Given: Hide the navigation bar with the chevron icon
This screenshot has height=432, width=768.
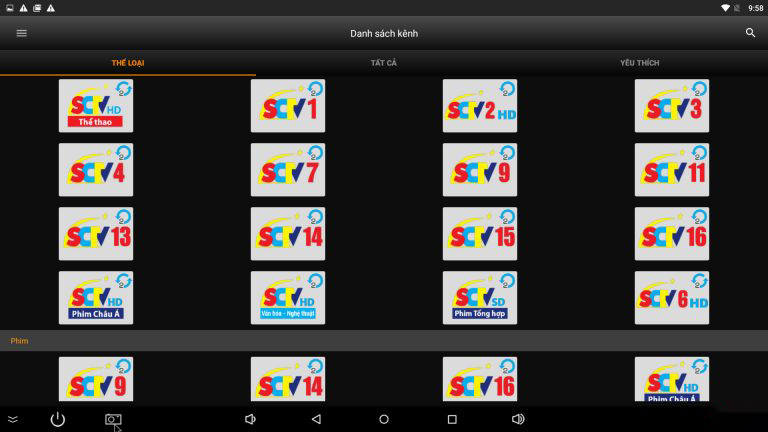Looking at the screenshot, I should (13, 419).
